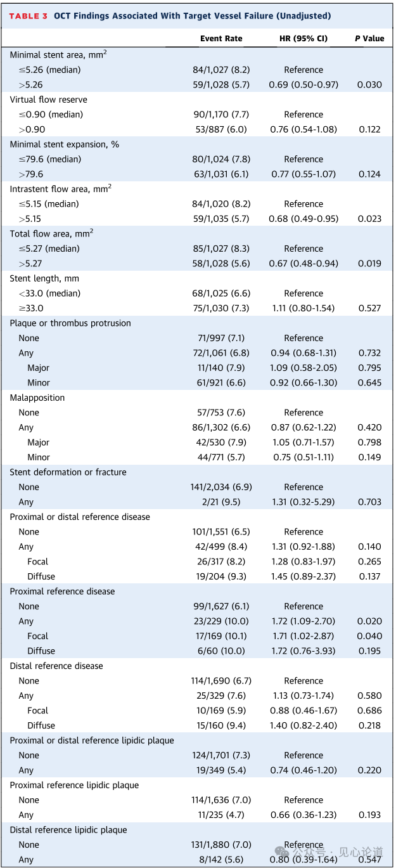This screenshot has width=396, height=868.
Task: Click the P Value column header
Action: point(369,39)
